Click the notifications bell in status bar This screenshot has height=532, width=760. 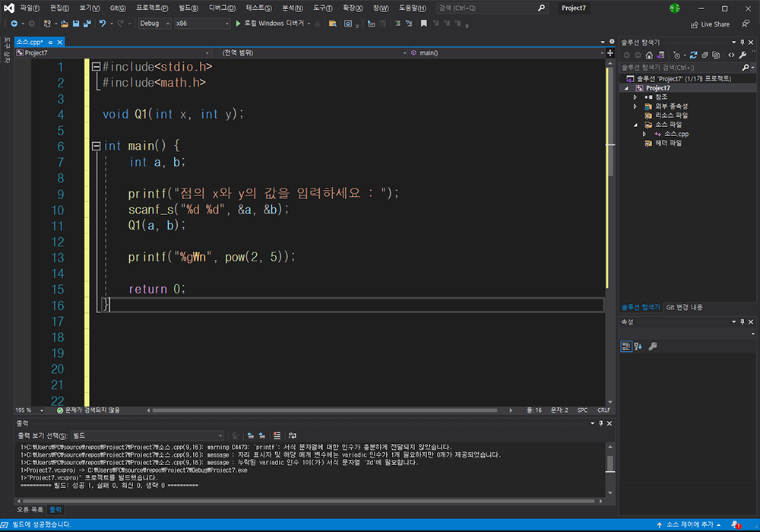point(736,524)
